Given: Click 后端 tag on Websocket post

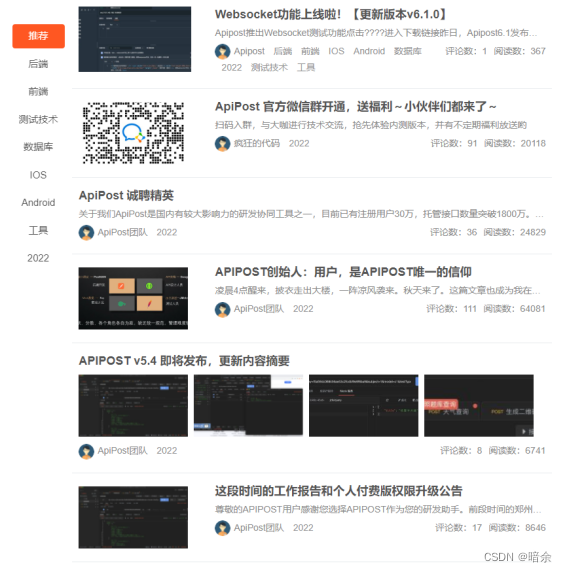Looking at the screenshot, I should tap(283, 51).
